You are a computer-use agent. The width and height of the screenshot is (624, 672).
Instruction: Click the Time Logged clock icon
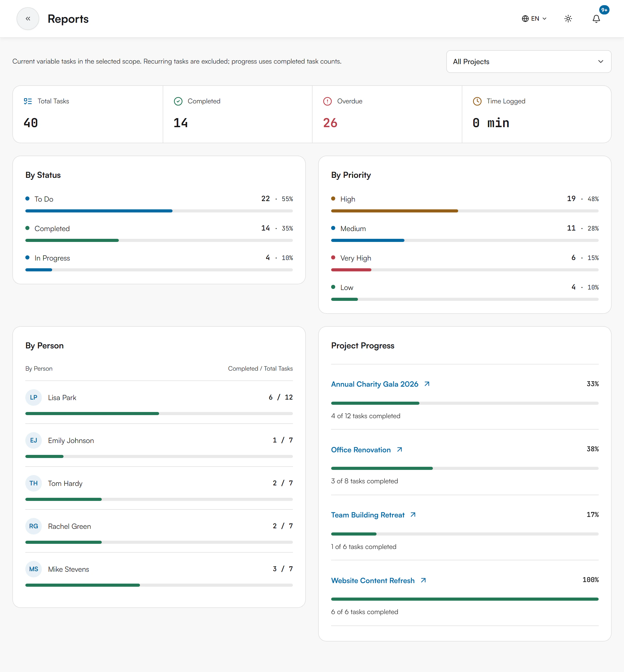477,101
